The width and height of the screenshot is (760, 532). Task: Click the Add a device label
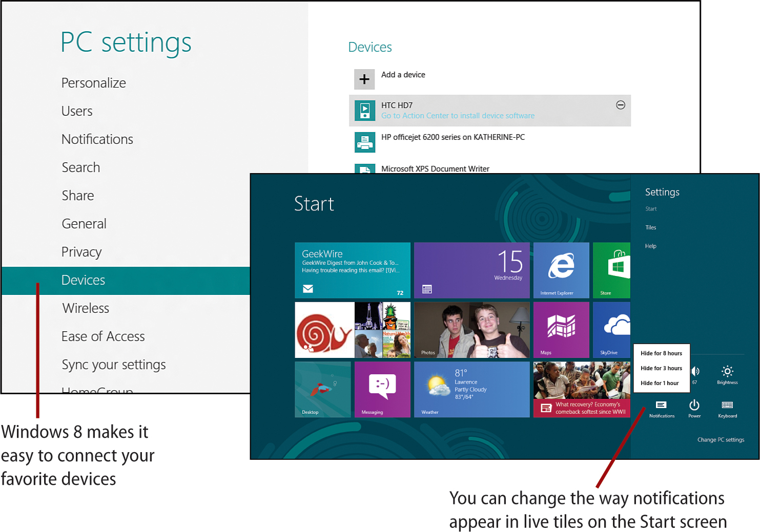pyautogui.click(x=403, y=75)
